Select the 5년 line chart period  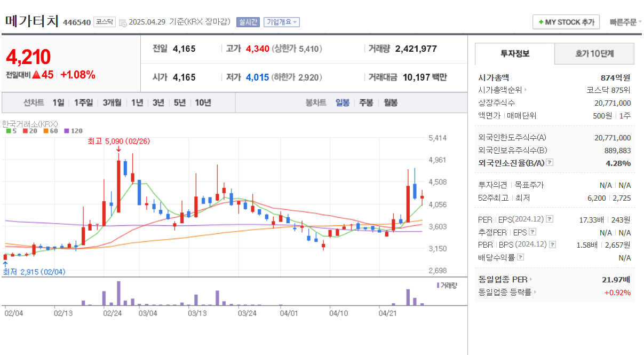coord(179,102)
